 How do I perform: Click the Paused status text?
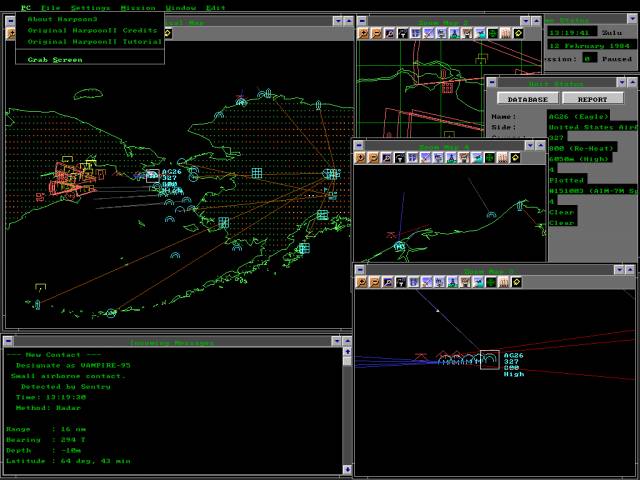[617, 59]
